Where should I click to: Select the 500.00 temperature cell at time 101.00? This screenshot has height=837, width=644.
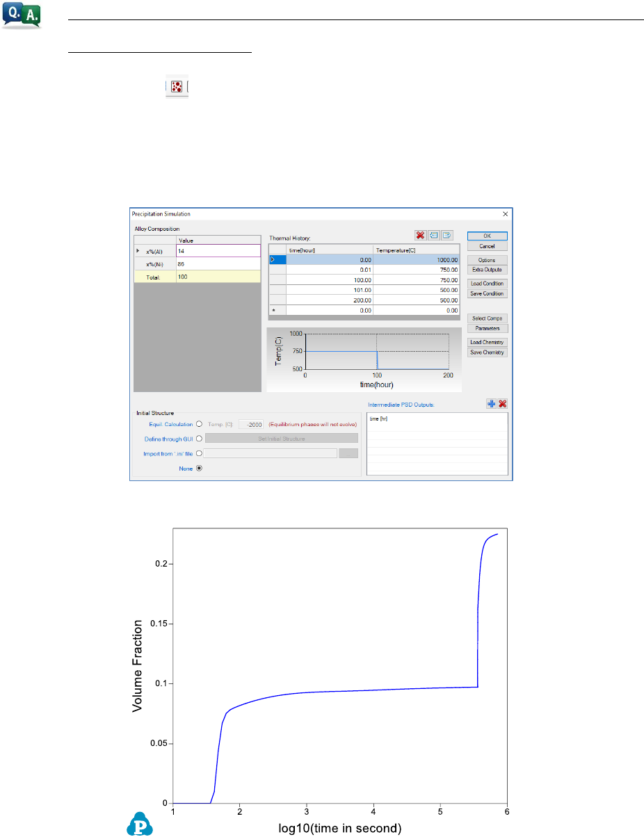click(x=417, y=289)
